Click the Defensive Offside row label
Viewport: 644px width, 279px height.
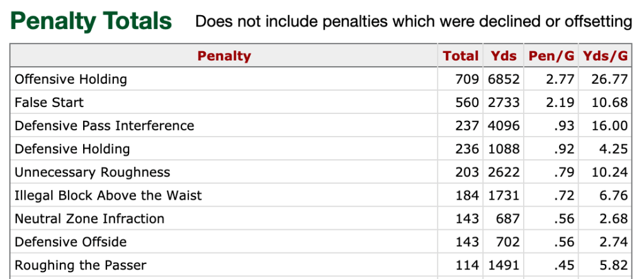click(x=71, y=242)
